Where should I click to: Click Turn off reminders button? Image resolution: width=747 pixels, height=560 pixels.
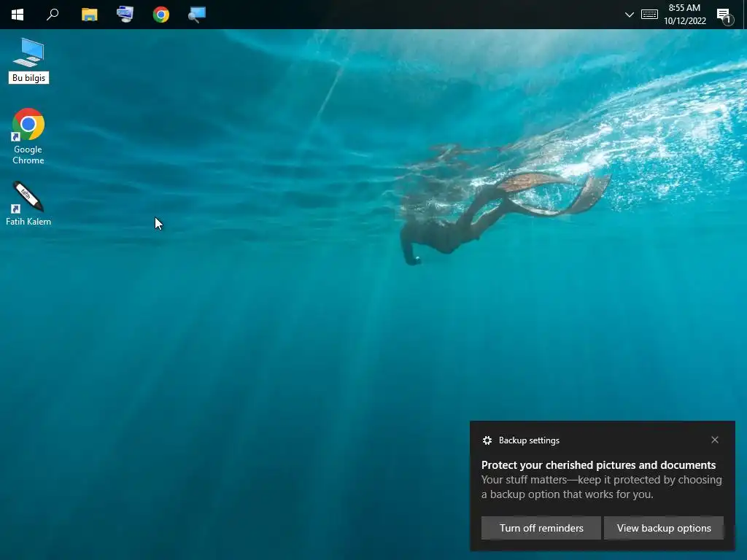[x=541, y=528]
